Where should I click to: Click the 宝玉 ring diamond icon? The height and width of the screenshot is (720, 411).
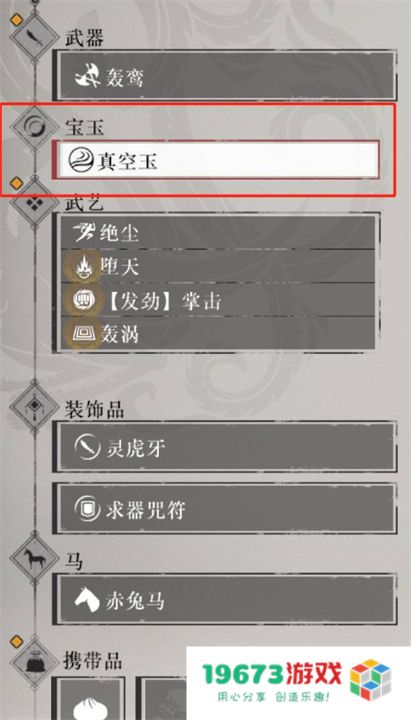coord(34,126)
